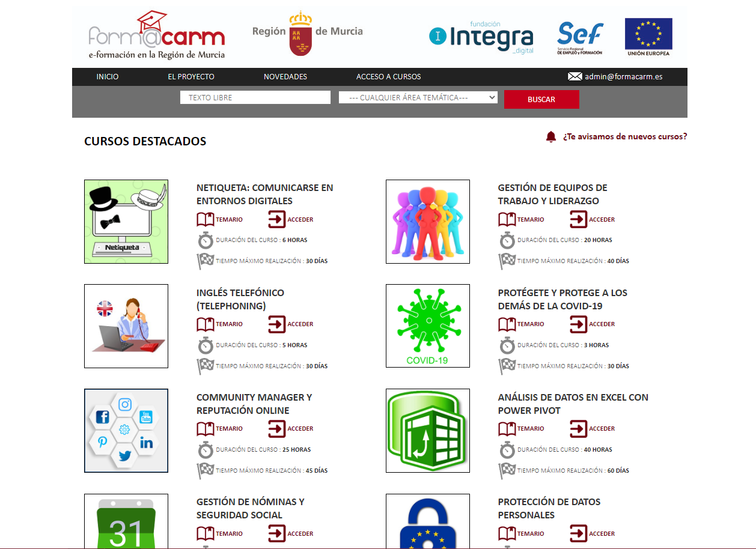Open Temario book icon for Gestión de Nóminas course

point(206,533)
